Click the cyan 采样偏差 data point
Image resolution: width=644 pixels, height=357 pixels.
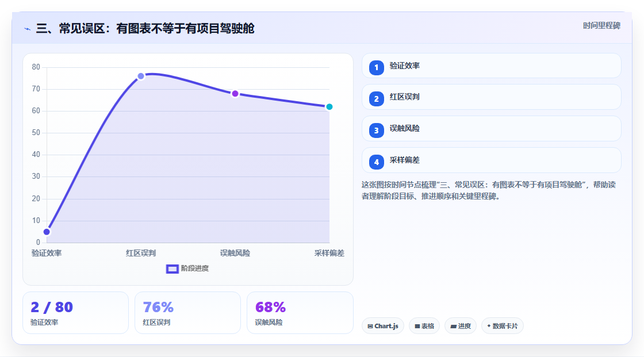click(x=329, y=107)
